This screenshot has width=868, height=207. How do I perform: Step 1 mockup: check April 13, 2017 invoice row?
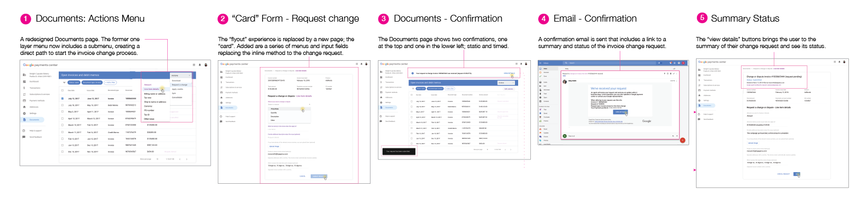coord(62,118)
